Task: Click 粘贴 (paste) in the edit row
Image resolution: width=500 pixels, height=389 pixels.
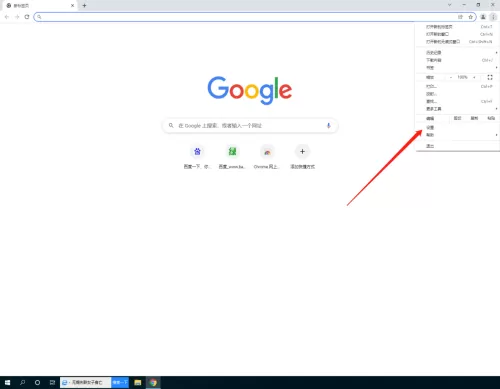Action: [x=491, y=118]
